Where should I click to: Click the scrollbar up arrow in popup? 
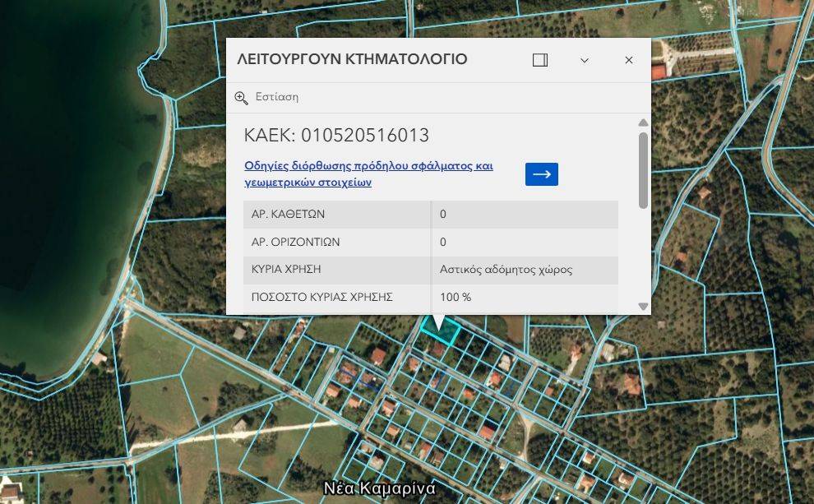coord(643,123)
